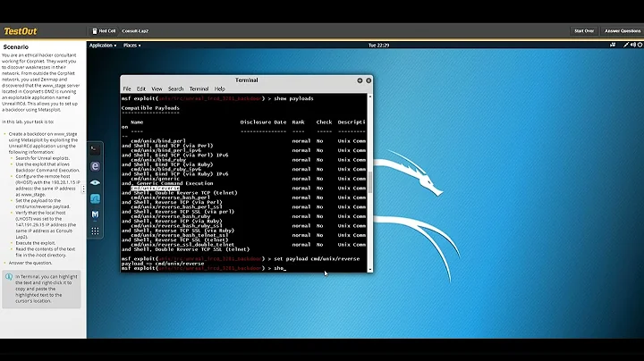Screen dimensions: 644x361
Task: Click the scenario panel resize handle dots
Action: pos(83,189)
